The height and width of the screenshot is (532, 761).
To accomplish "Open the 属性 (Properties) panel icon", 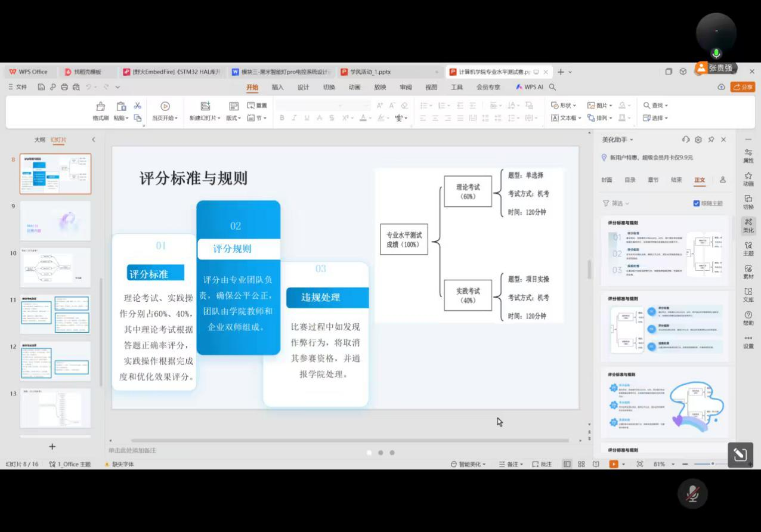I will [x=748, y=155].
